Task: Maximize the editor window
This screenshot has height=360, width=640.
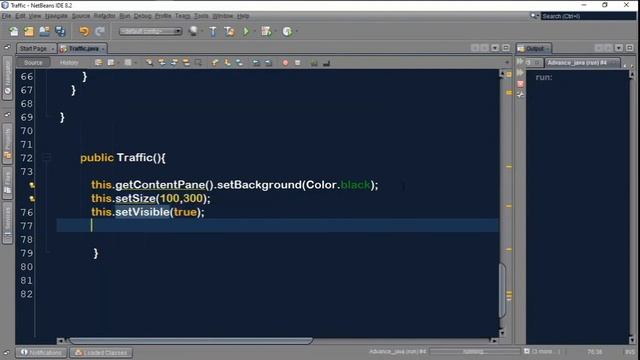Action: coord(506,48)
